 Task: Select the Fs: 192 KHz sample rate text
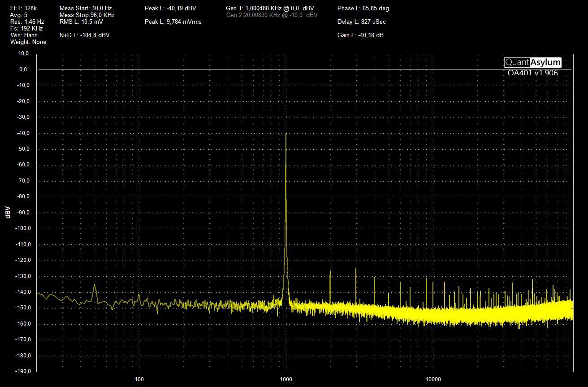[x=26, y=28]
